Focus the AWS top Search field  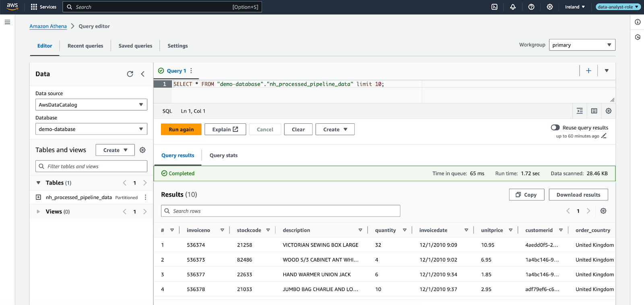coord(162,7)
